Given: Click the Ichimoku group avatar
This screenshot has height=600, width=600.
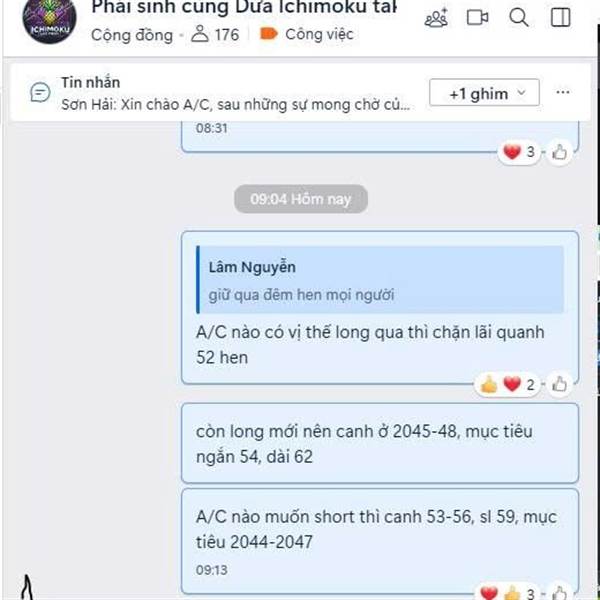Looking at the screenshot, I should click(49, 21).
